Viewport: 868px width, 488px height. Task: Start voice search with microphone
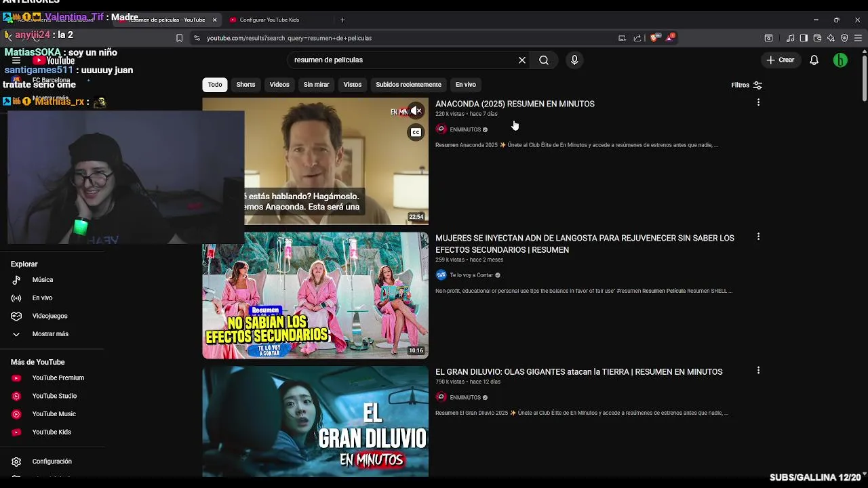click(x=574, y=60)
